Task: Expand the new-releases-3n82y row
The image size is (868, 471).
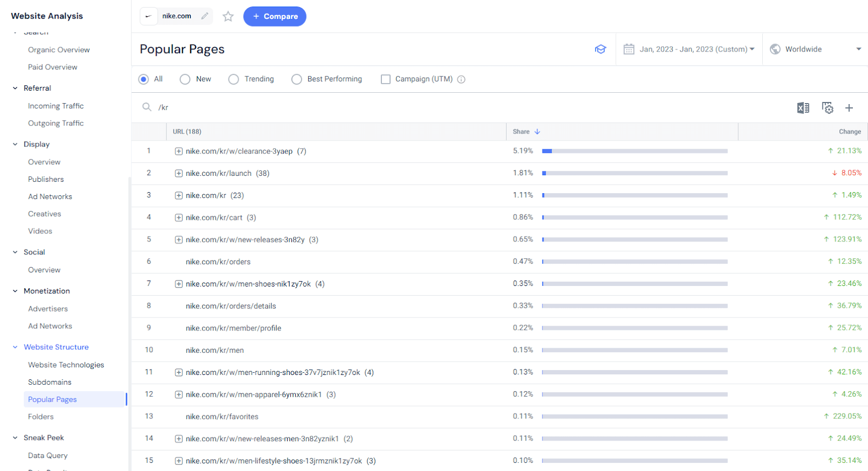Action: pos(178,240)
